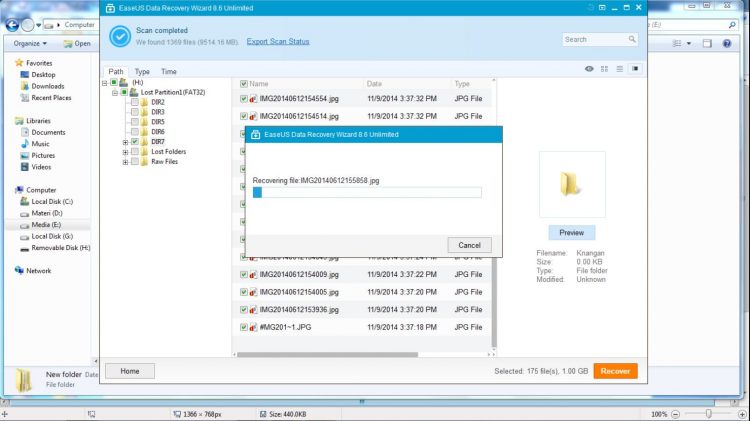The image size is (750, 421).
Task: Open the Organize dropdown in Explorer
Action: click(30, 44)
